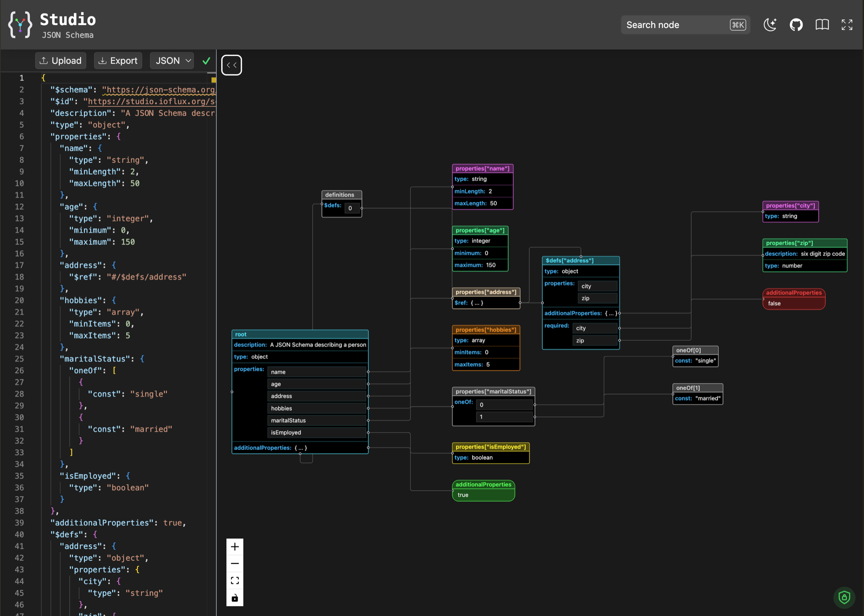Viewport: 864px width, 616px height.
Task: Select properties["city"] node header
Action: (791, 206)
